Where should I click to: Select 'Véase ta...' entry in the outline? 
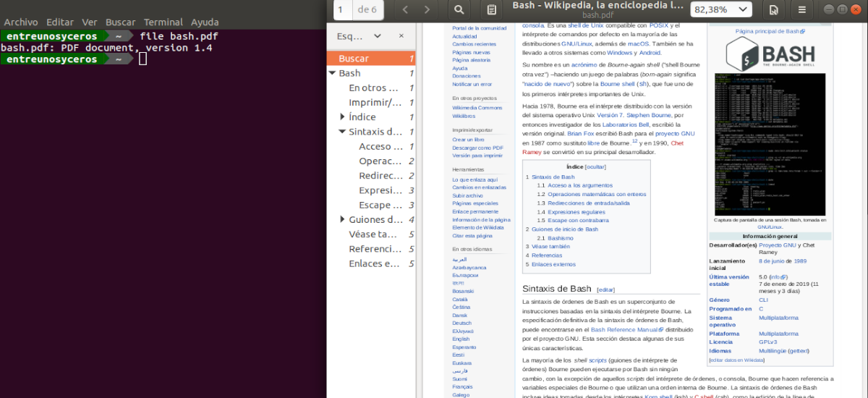tap(373, 234)
